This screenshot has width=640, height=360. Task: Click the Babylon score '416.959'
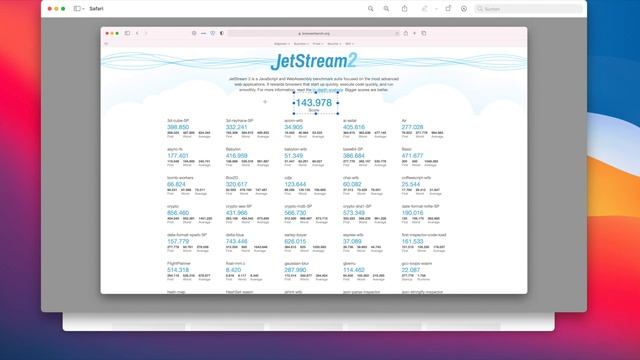point(236,156)
